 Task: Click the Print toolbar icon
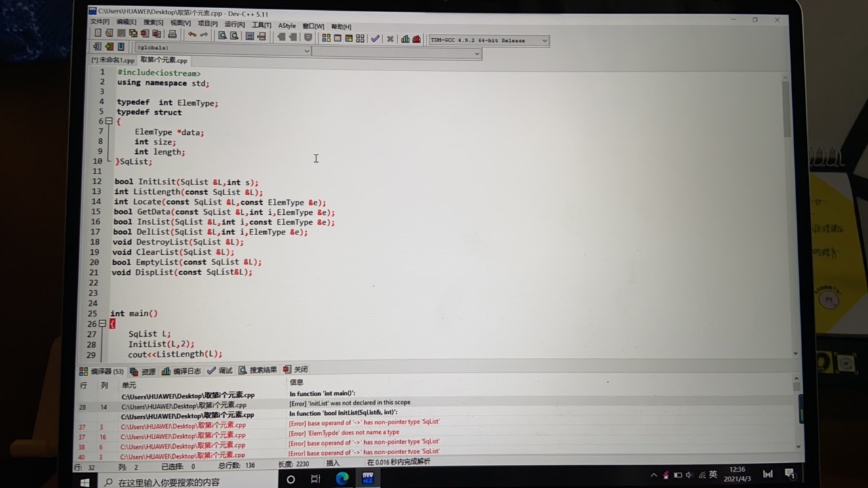pos(172,33)
